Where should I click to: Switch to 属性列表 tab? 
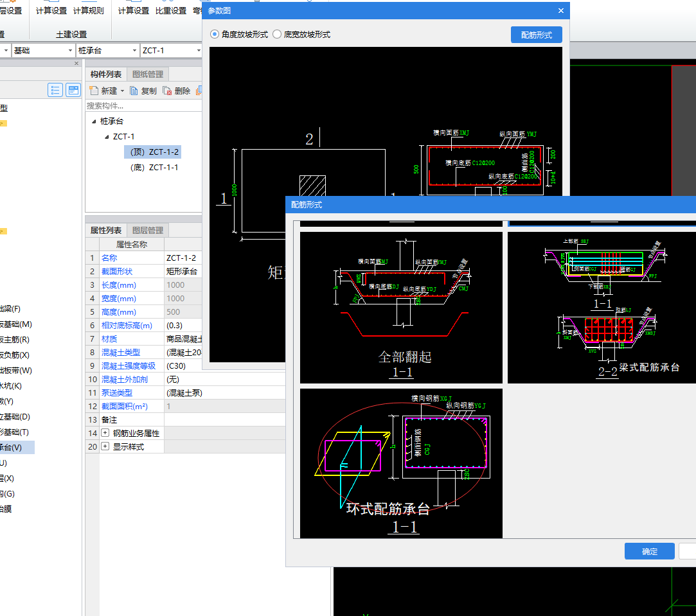105,231
